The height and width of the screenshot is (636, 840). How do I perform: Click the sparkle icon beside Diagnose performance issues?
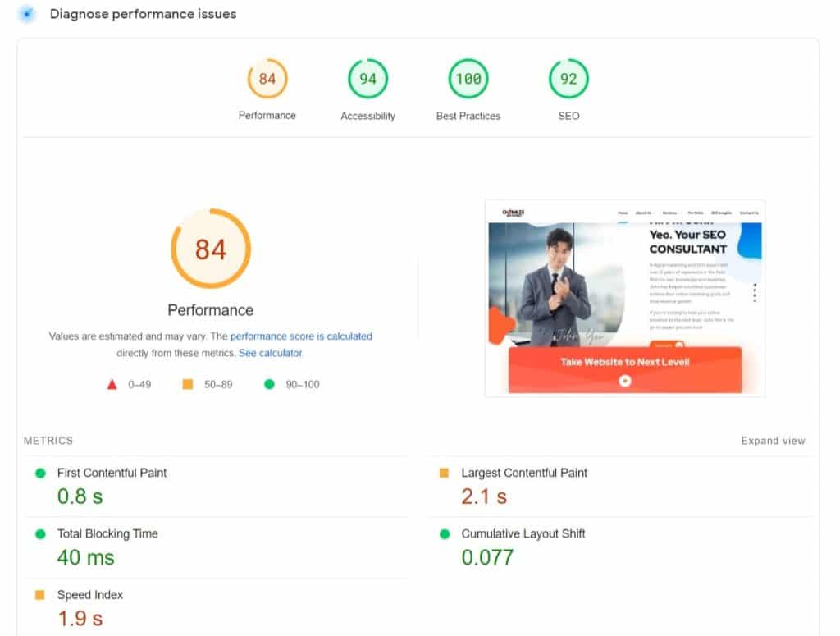coord(26,14)
